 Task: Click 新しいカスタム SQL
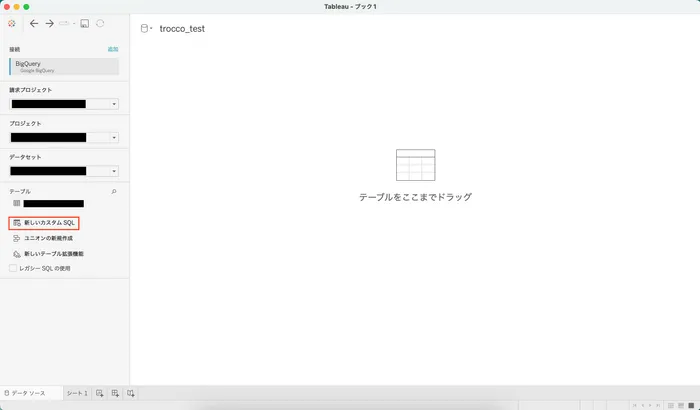click(x=44, y=223)
